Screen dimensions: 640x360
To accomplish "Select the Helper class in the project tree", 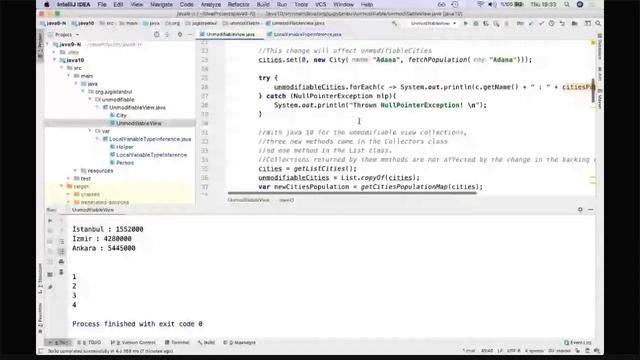I will point(122,147).
